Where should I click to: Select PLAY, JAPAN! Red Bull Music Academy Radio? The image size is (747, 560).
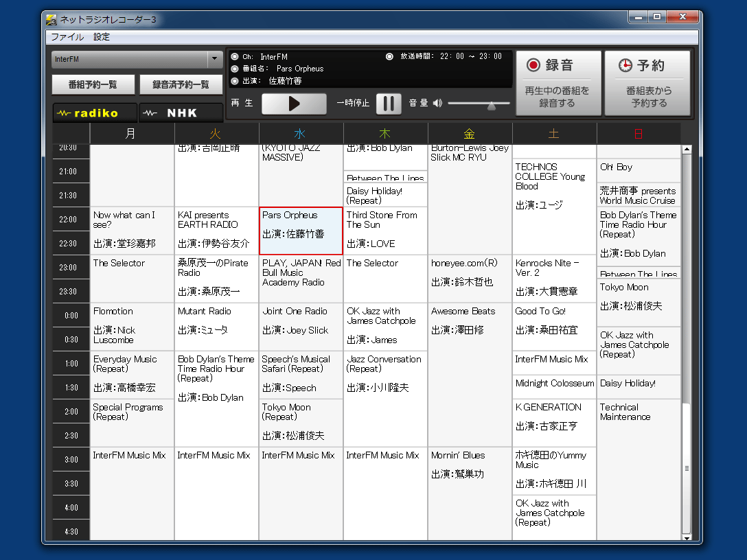pos(301,279)
